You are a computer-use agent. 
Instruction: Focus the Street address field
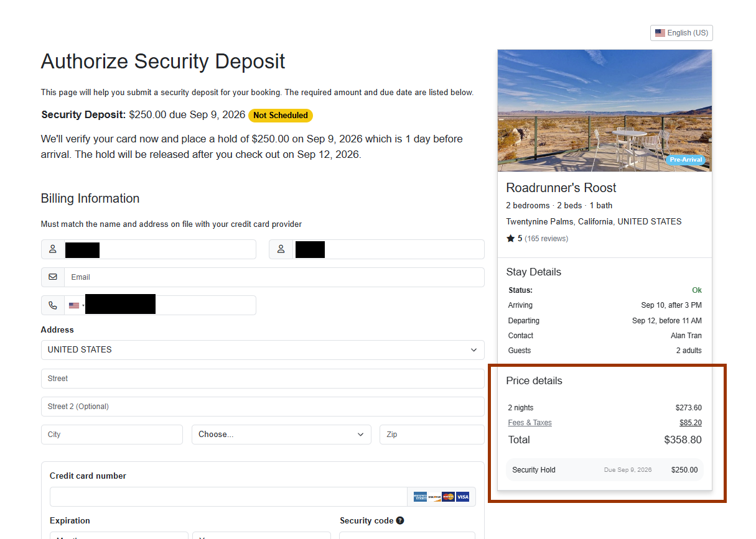click(x=263, y=379)
